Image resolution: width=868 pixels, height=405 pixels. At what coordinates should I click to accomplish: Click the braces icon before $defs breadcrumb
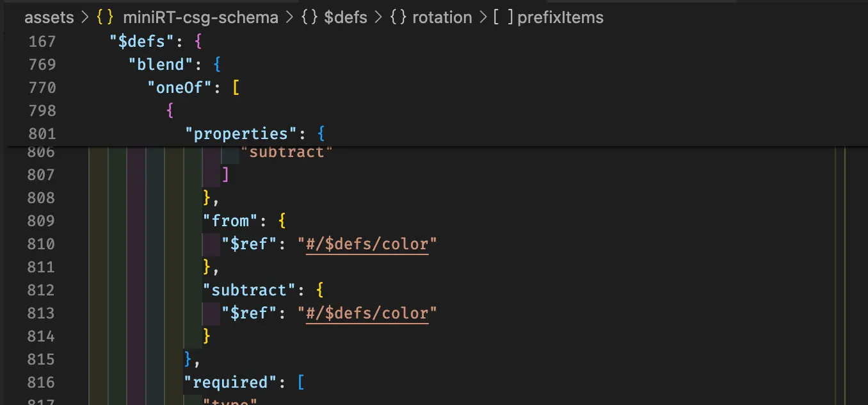(x=310, y=17)
